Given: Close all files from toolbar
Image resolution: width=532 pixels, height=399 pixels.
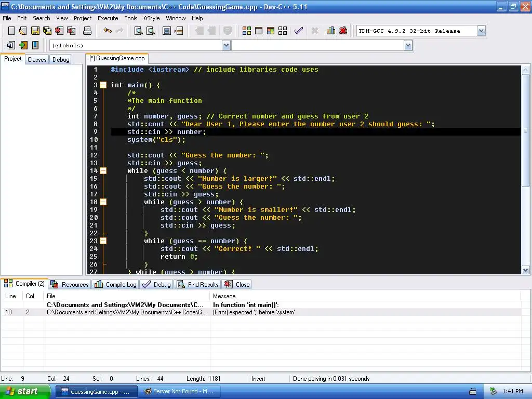Looking at the screenshot, I should coord(71,31).
